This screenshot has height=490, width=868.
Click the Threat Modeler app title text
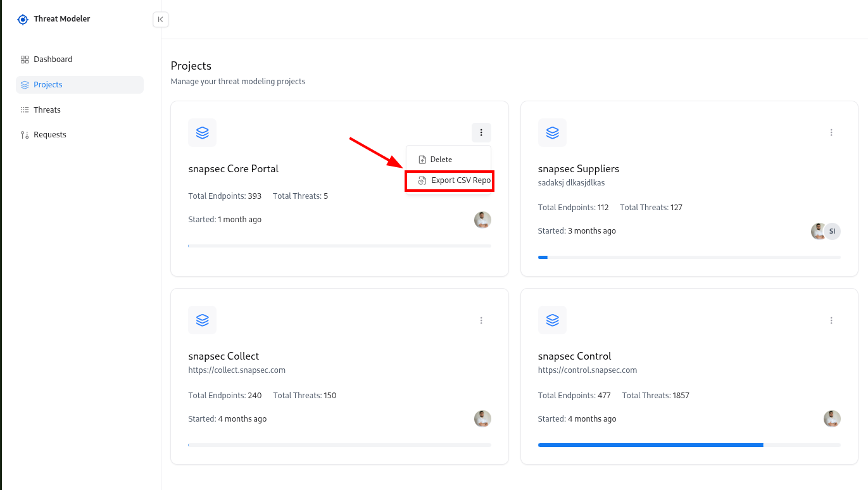[62, 19]
